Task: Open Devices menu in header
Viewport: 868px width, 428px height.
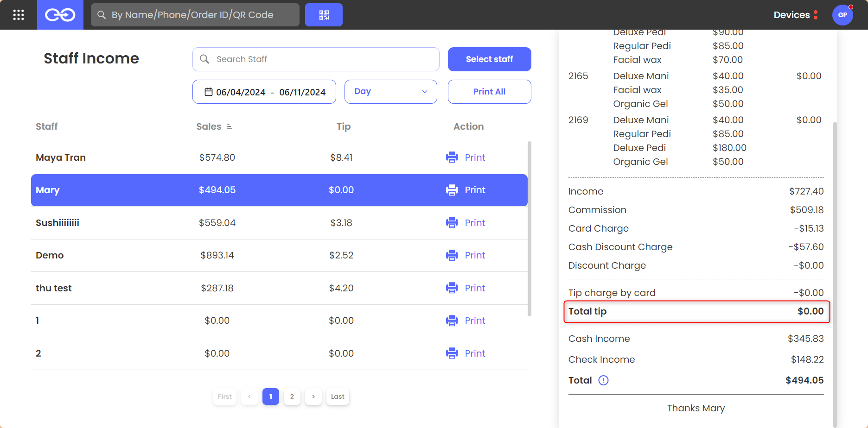Action: point(791,15)
